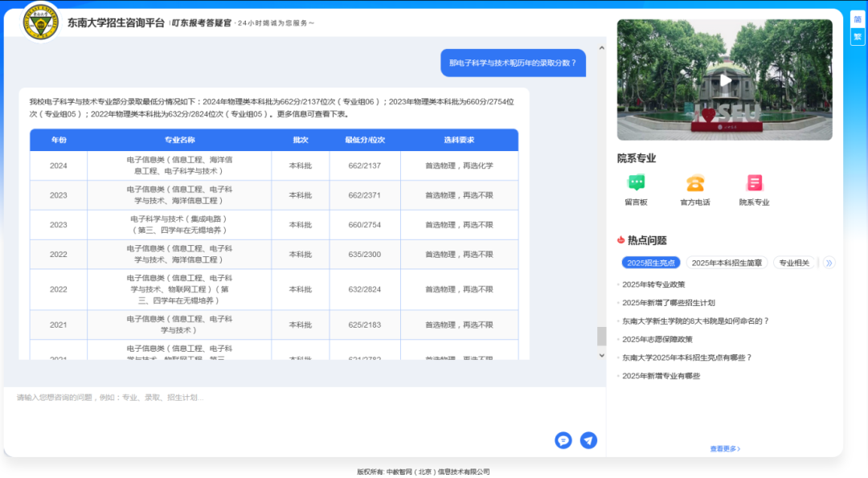Open 2025年新增了哪些招生计划 question
The image size is (868, 478).
point(668,303)
